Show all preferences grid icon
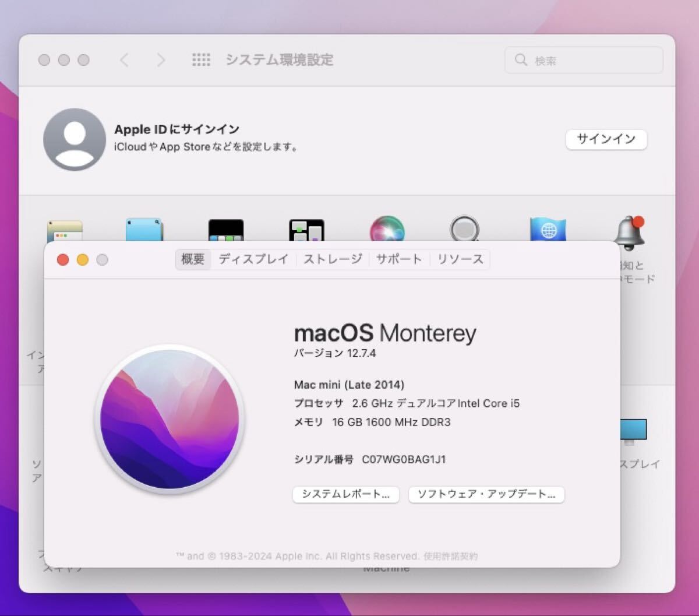699x616 pixels. click(x=201, y=60)
